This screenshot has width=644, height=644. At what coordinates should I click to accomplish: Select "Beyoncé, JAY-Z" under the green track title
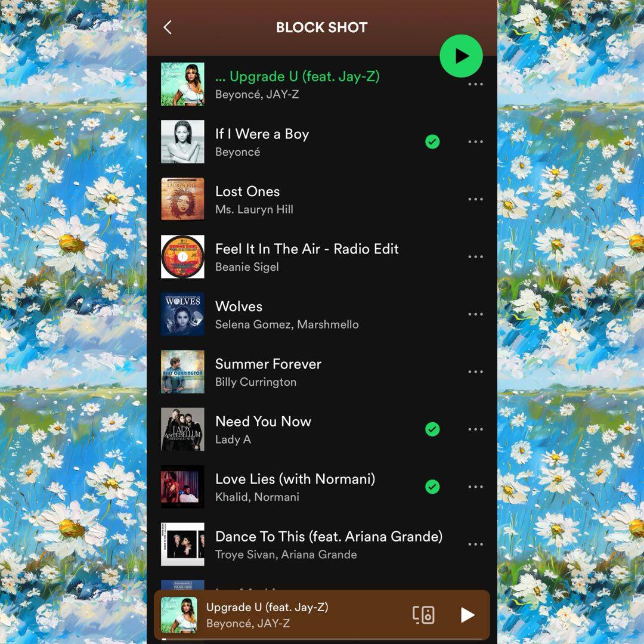[x=257, y=94]
